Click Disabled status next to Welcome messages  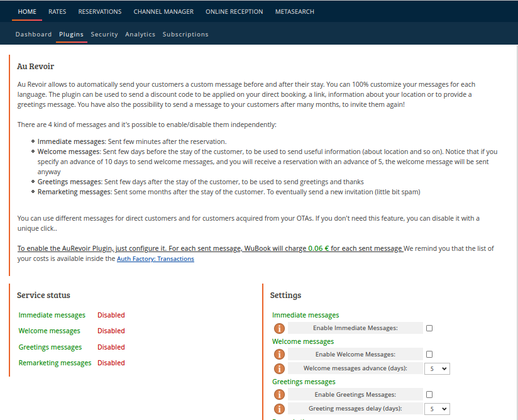(111, 331)
